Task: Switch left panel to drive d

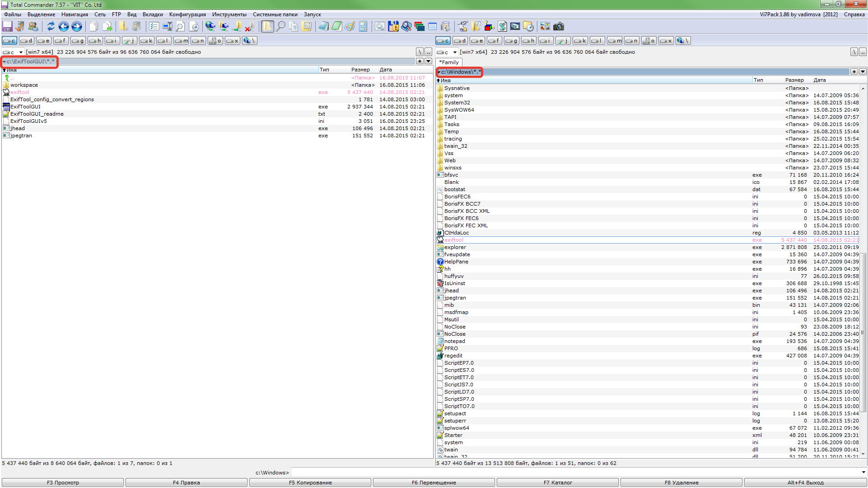Action: pos(27,41)
